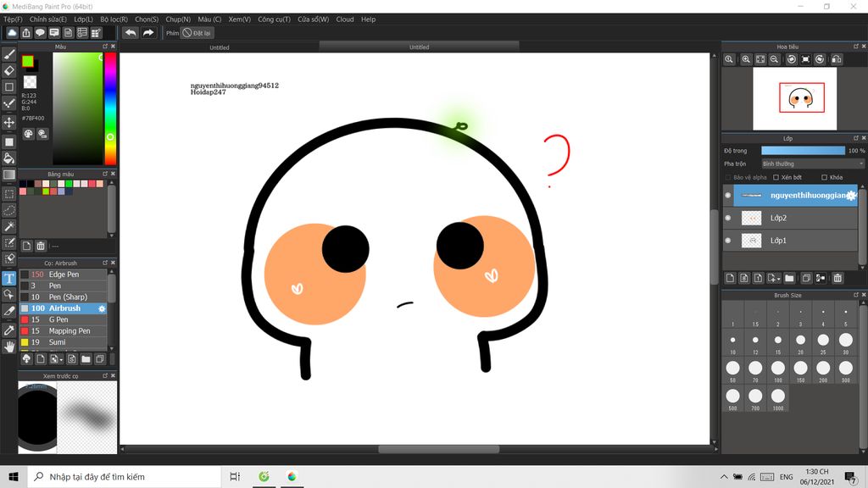Viewport: 868px width, 488px height.
Task: Click the share/export icon in top toolbar
Action: tap(26, 33)
